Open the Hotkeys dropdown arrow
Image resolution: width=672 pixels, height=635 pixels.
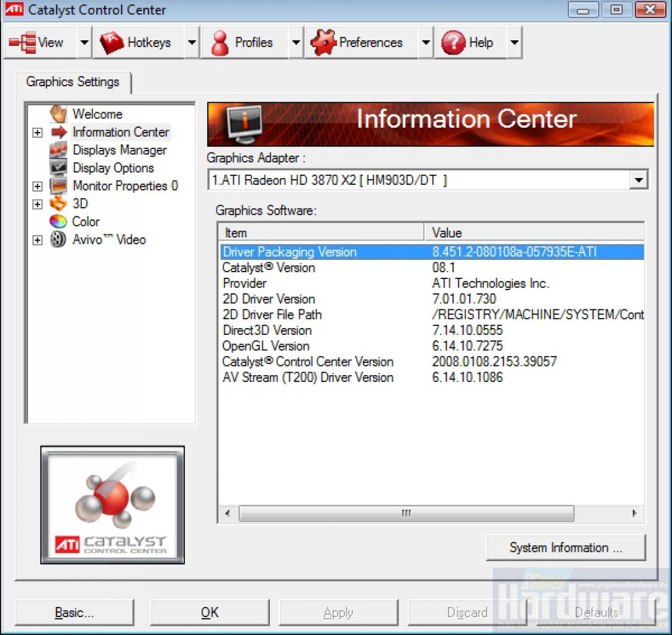pos(192,42)
